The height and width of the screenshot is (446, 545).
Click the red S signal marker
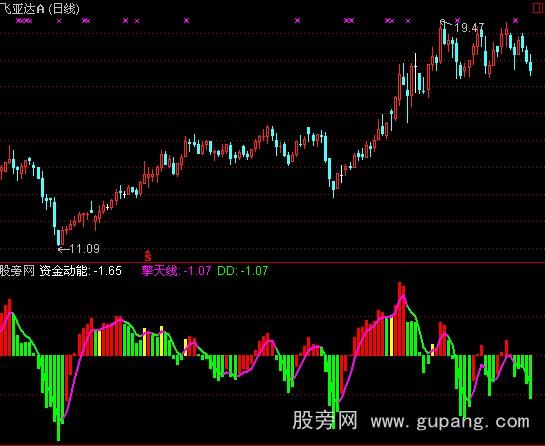[x=148, y=256]
